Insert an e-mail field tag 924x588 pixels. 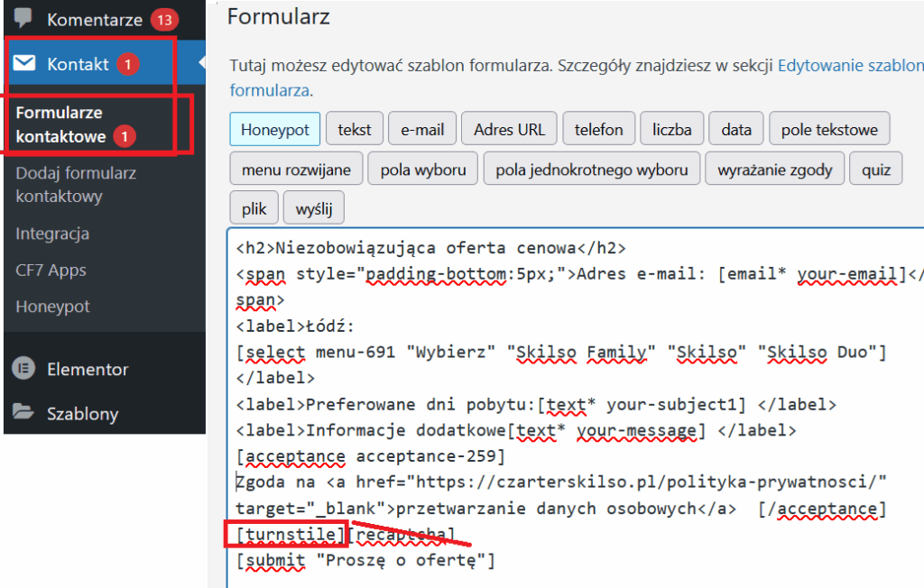(x=422, y=129)
